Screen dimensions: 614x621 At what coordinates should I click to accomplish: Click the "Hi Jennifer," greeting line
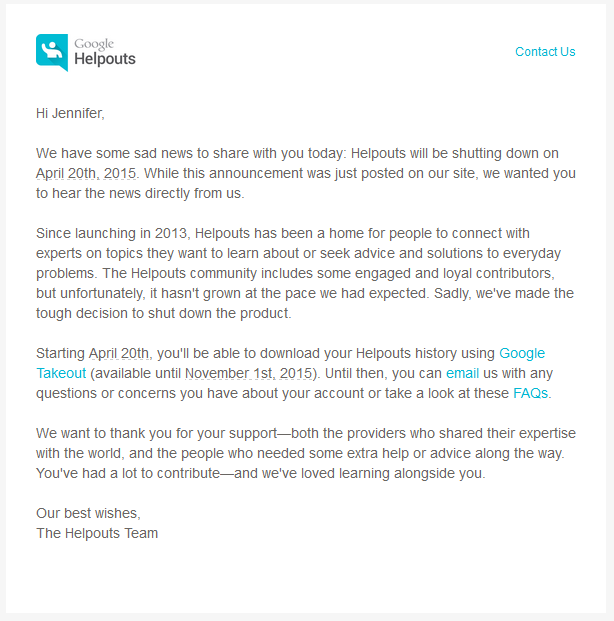[70, 113]
